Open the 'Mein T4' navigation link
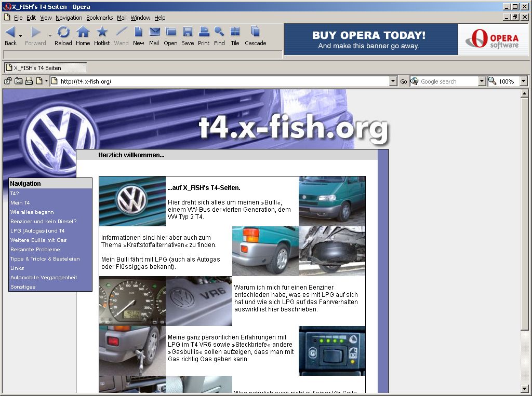 point(20,203)
